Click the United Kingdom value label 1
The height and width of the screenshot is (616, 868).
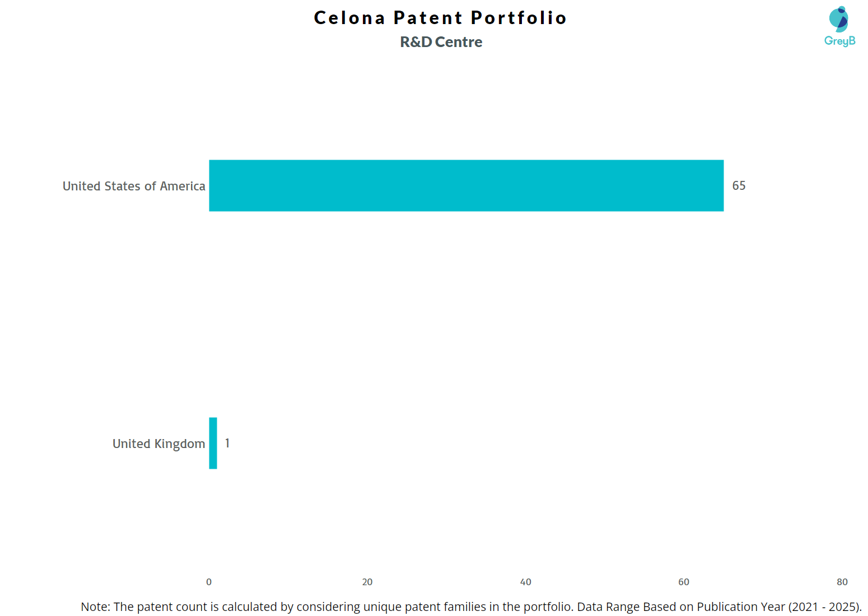point(227,443)
